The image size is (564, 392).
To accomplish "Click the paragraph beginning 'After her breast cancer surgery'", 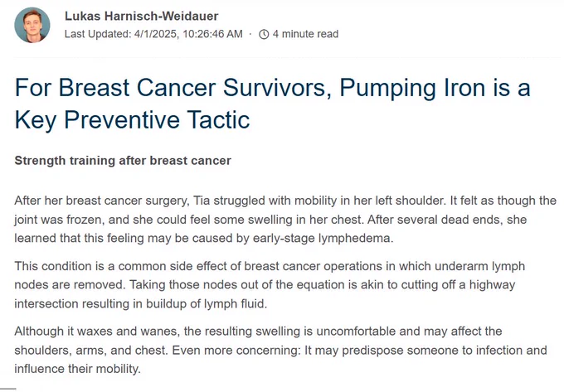I will (x=285, y=219).
